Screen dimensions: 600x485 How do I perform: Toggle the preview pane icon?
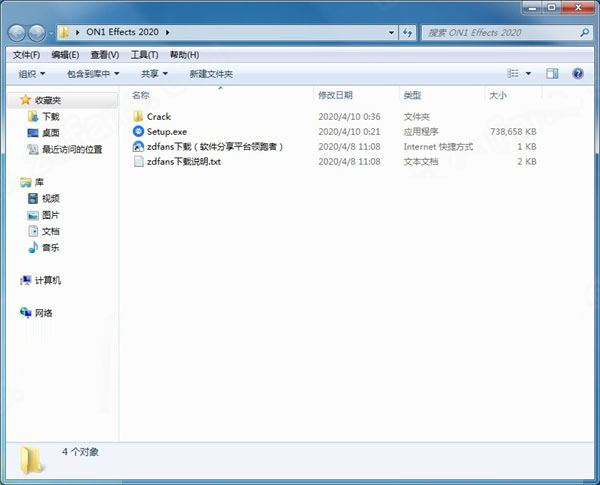(x=552, y=73)
